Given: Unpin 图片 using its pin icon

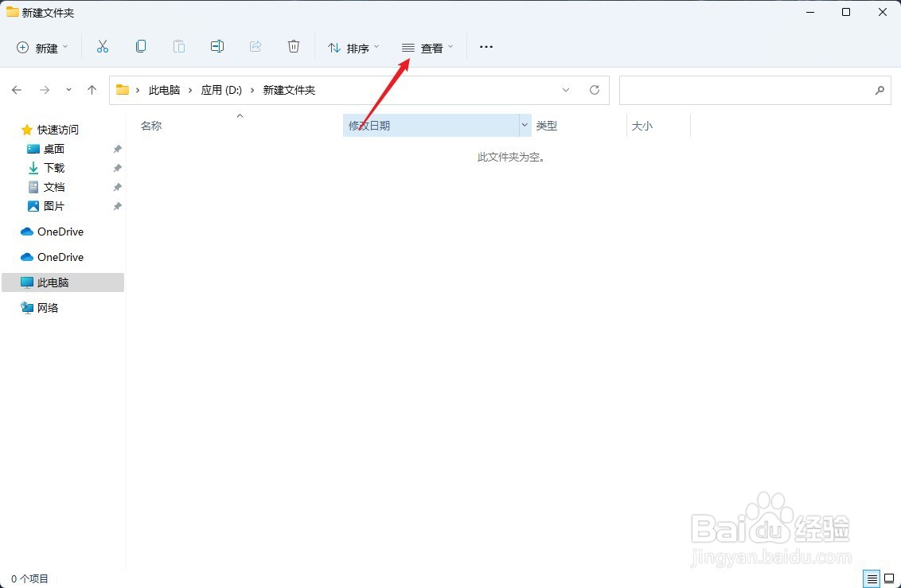Looking at the screenshot, I should [x=117, y=206].
